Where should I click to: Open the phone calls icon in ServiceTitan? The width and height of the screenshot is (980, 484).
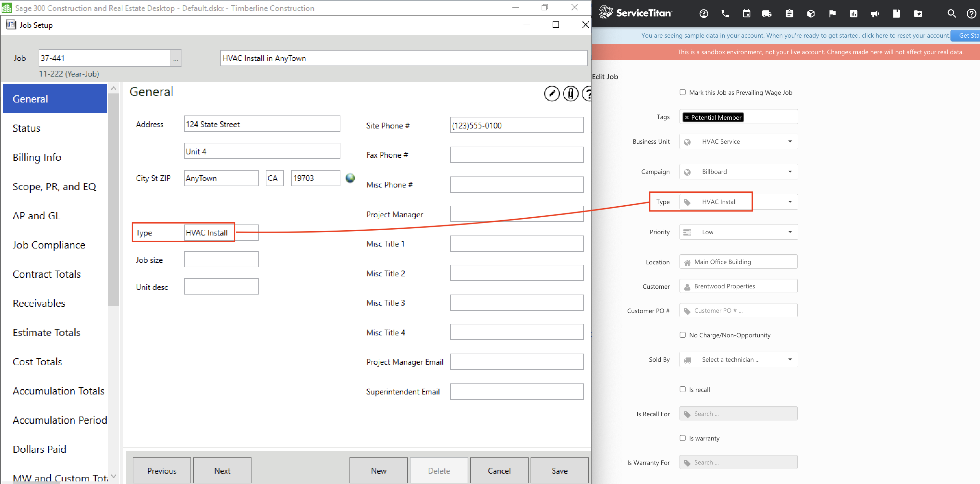point(725,14)
